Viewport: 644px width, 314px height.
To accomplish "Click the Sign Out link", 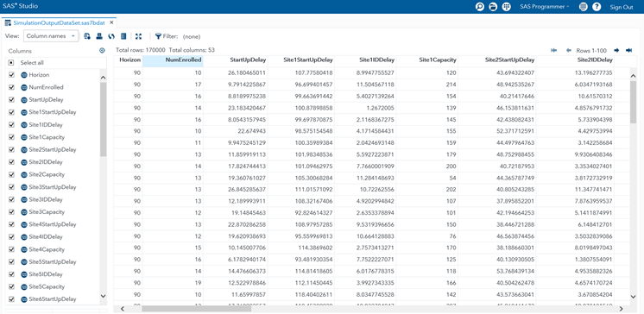I will pos(621,7).
